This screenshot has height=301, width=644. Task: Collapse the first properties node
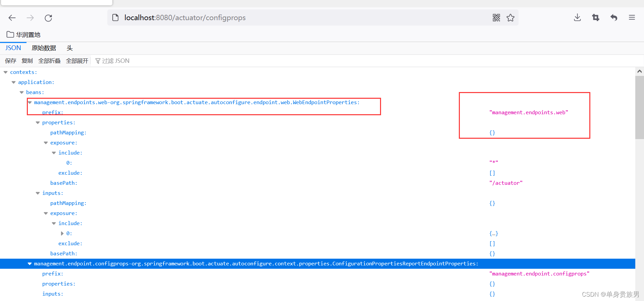38,123
